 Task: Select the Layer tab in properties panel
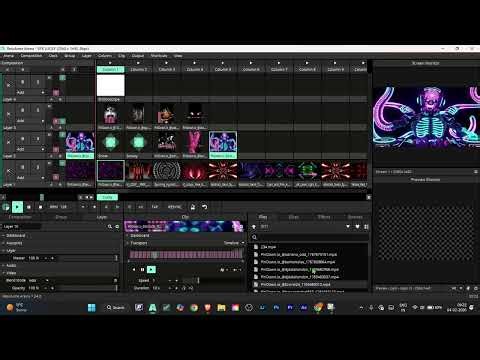tap(102, 217)
